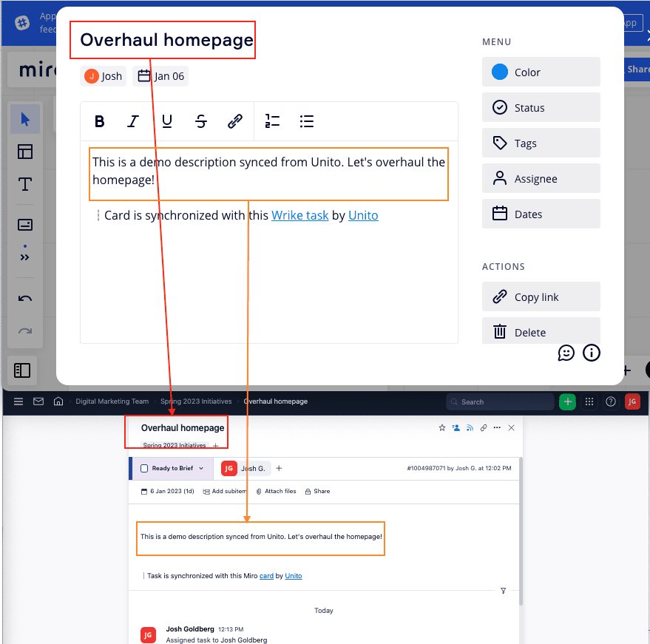Open the Dates option in card menu
650x644 pixels.
coord(541,214)
